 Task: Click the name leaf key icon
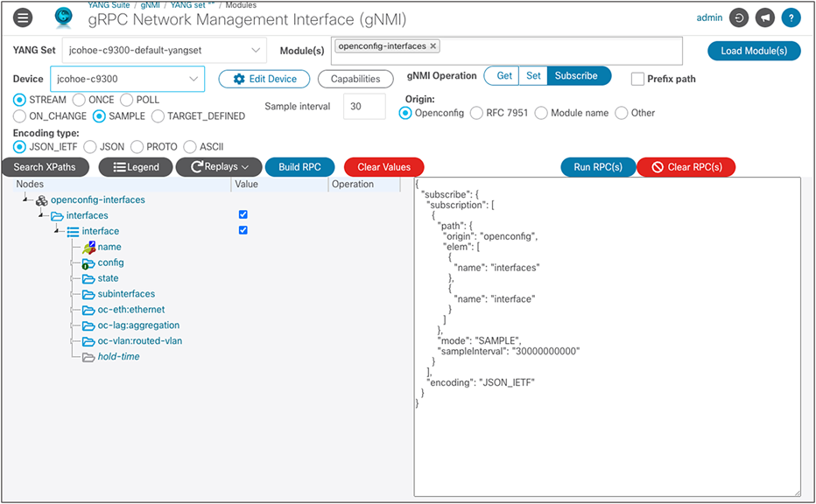coord(89,248)
